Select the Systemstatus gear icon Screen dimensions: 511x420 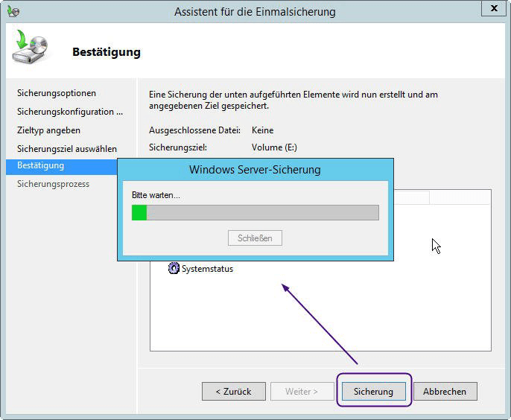tap(174, 269)
